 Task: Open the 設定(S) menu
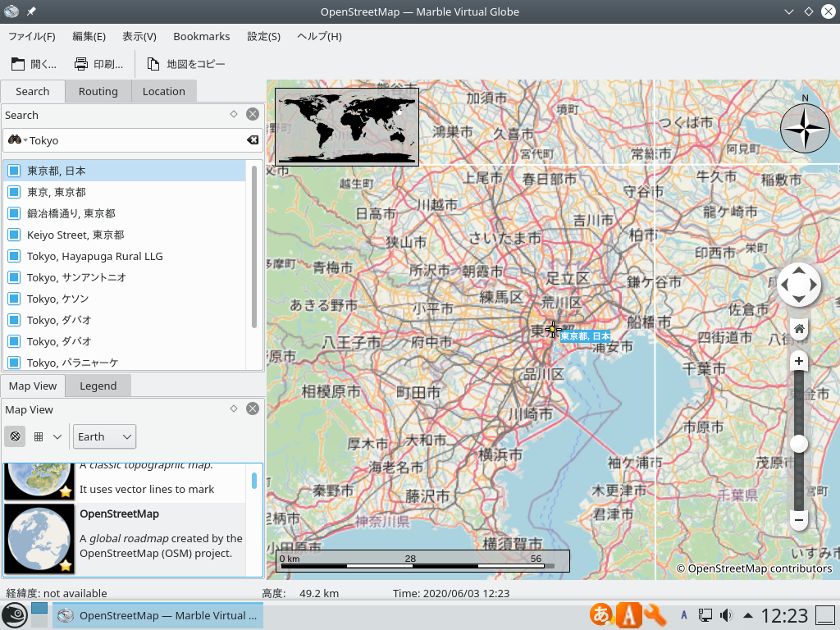pos(263,36)
